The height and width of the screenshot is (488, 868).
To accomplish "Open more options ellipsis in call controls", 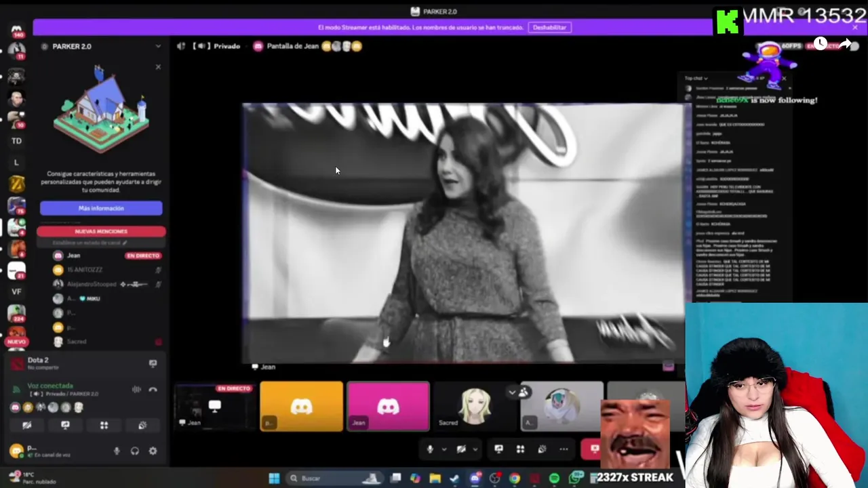I will 564,449.
